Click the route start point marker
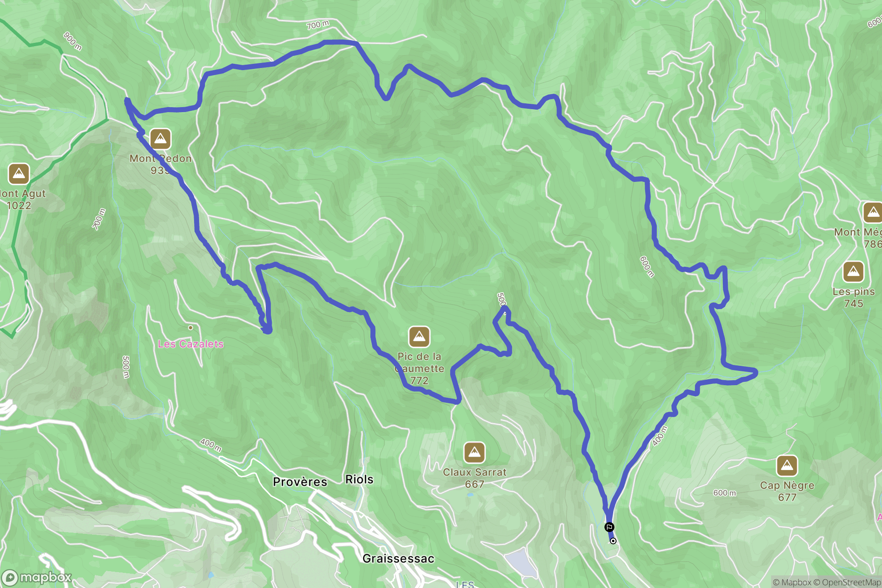This screenshot has width=882, height=588. tap(613, 541)
